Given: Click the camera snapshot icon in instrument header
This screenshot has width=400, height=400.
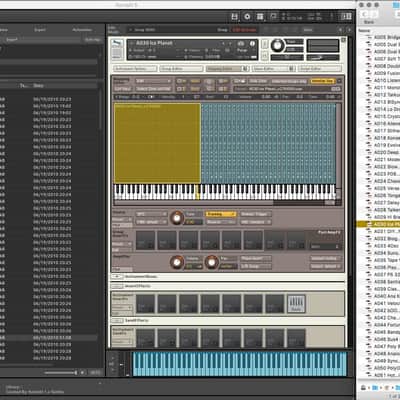Looking at the screenshot, I should 241,44.
